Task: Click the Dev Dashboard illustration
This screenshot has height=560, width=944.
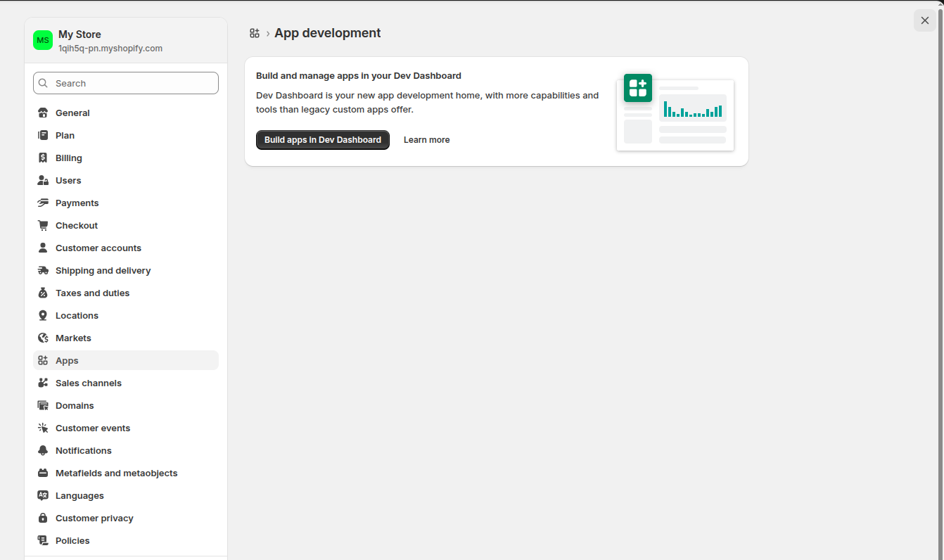Action: pos(675,112)
